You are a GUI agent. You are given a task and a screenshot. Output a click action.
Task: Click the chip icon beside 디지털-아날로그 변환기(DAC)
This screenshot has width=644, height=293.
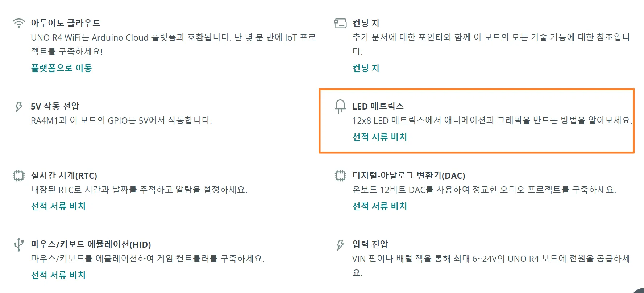340,176
